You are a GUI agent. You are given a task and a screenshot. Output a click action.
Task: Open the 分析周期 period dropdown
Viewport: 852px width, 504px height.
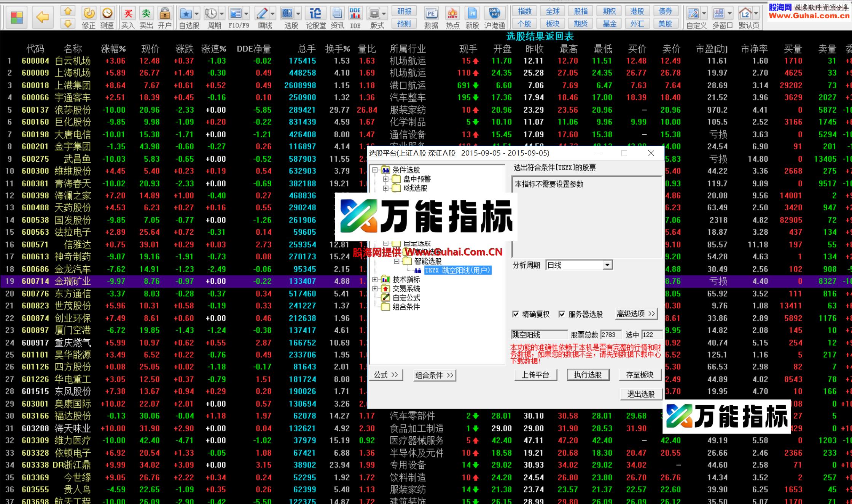pos(608,264)
